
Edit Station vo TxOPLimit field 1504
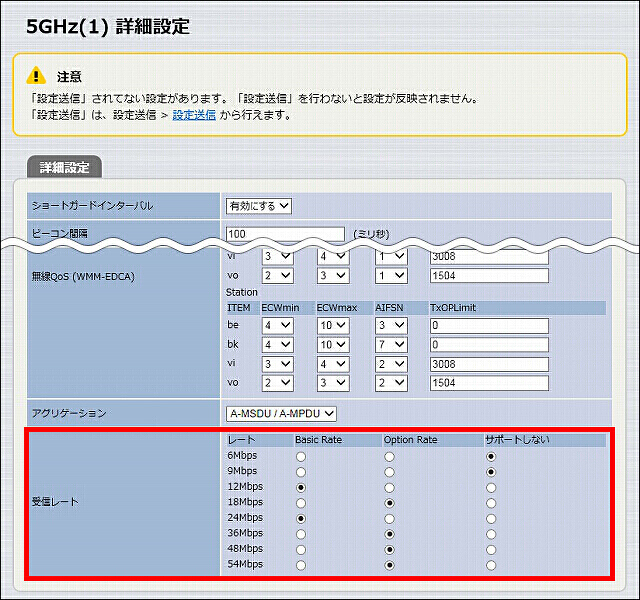pos(489,383)
